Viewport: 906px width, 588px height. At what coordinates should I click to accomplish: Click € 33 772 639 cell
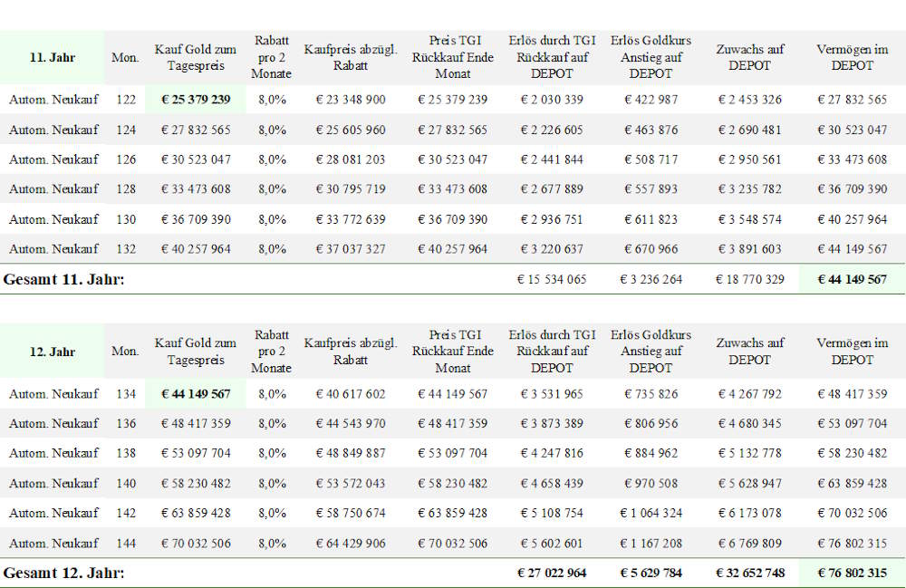[351, 219]
